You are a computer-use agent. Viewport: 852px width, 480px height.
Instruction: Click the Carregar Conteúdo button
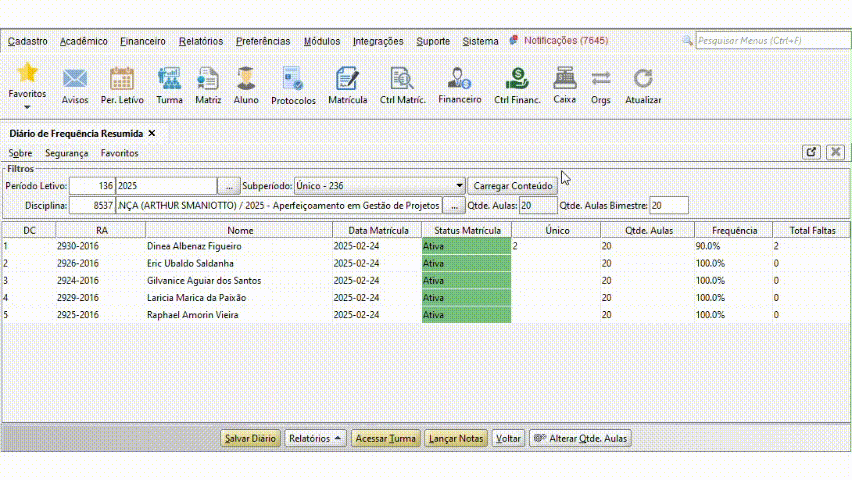click(x=512, y=186)
